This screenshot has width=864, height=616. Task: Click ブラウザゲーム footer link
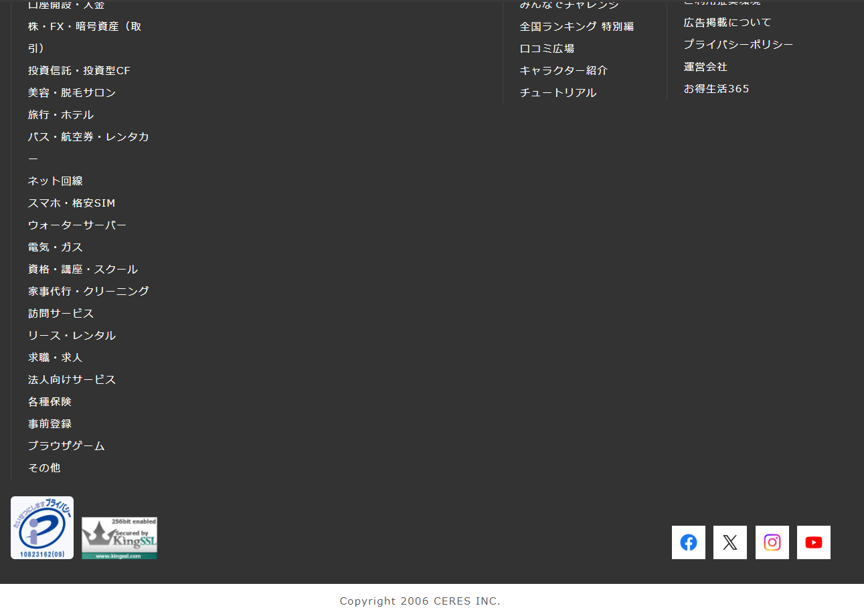[66, 446]
